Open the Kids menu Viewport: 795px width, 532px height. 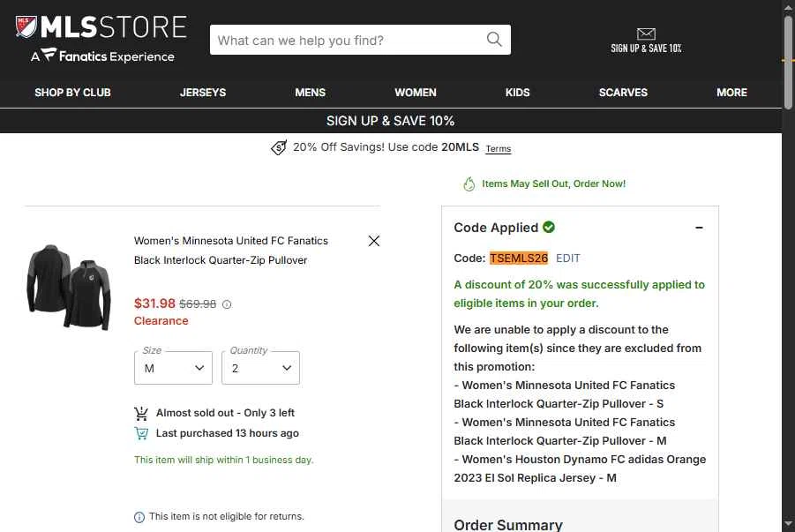click(x=518, y=93)
